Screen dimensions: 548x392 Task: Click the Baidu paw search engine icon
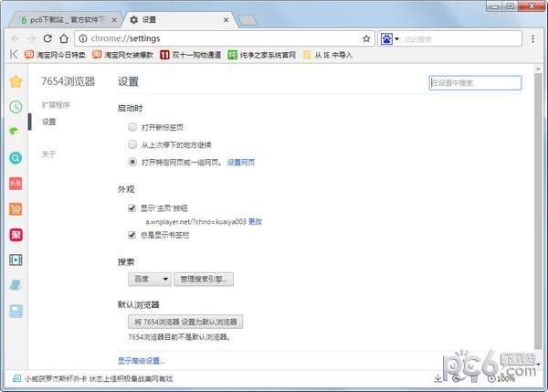coord(386,38)
